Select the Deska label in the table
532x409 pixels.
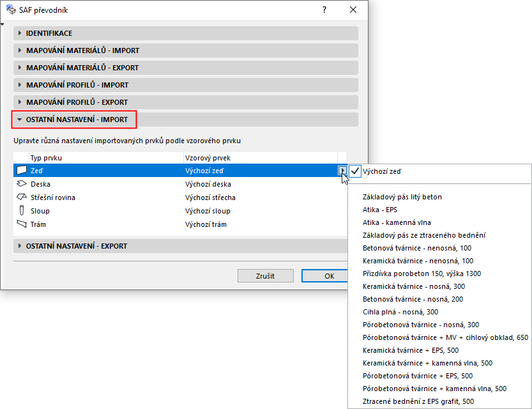tap(40, 184)
